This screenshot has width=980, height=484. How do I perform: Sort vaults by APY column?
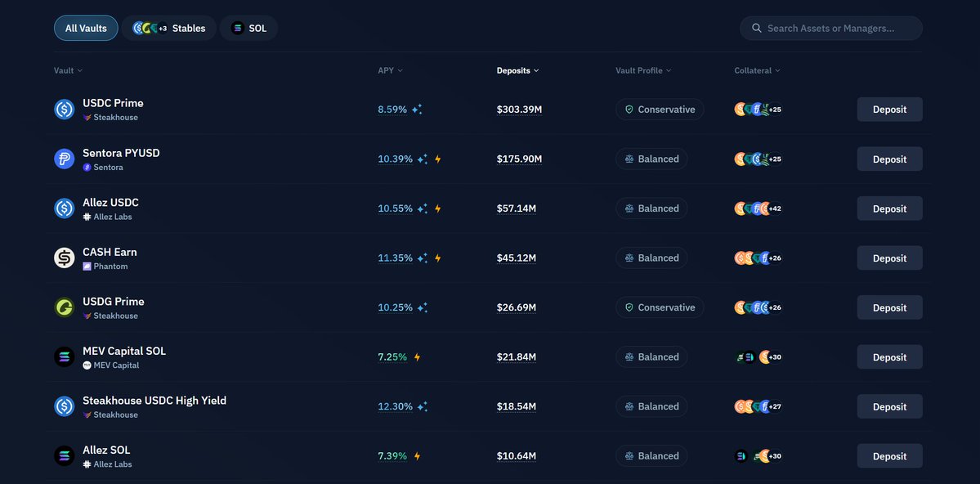(390, 71)
